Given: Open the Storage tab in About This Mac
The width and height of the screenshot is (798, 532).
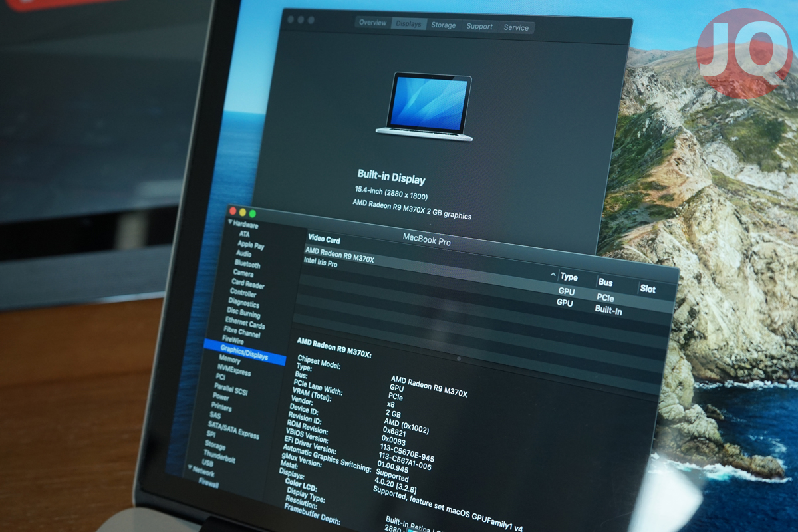Looking at the screenshot, I should coord(443,25).
